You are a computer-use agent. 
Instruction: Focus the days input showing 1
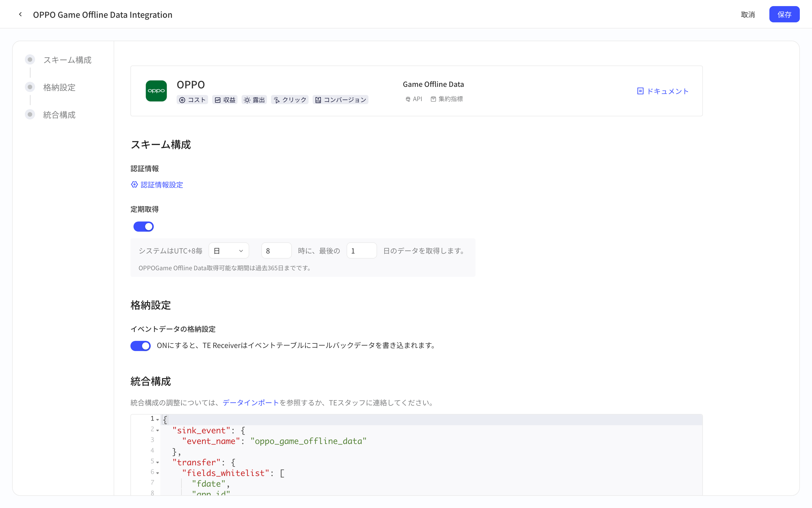pyautogui.click(x=361, y=251)
